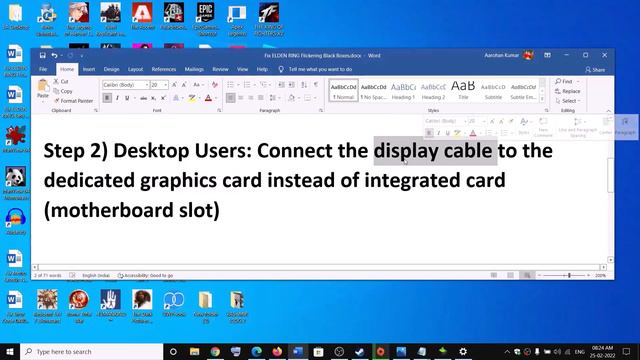
Task: Clear all formatting with the eraser icon
Action: pyautogui.click(x=214, y=85)
